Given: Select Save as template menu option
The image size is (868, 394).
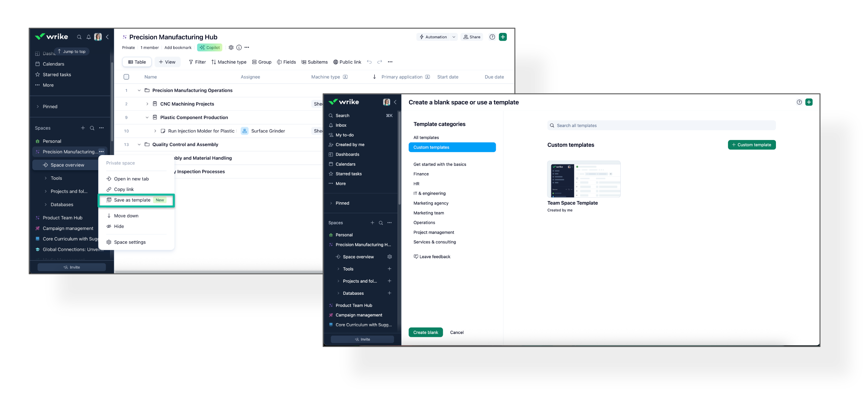Looking at the screenshot, I should pos(132,200).
